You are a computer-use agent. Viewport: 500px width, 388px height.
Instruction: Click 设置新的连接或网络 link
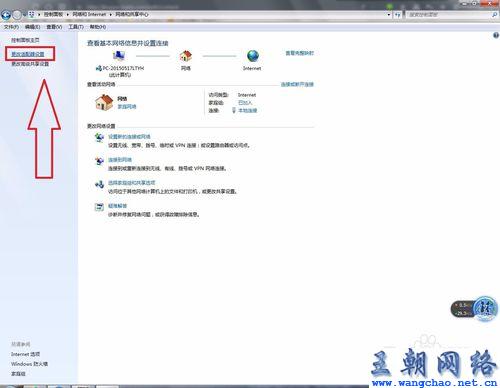[129, 137]
